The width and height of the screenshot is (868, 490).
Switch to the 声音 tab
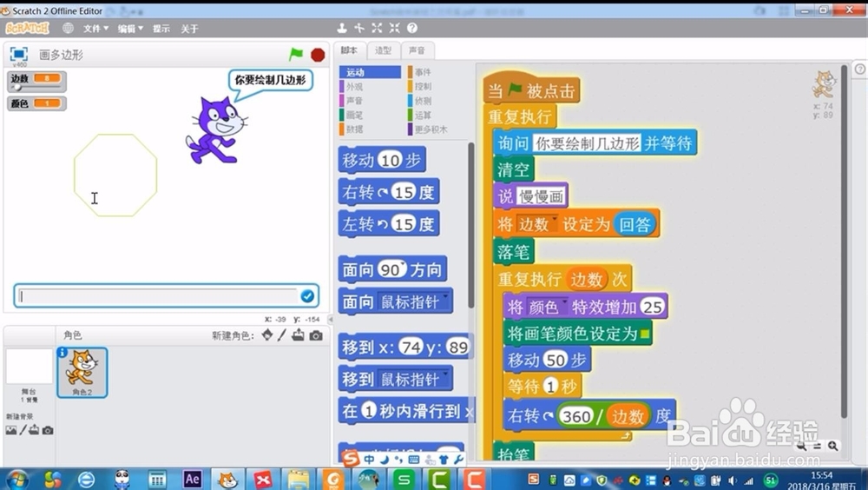click(417, 50)
